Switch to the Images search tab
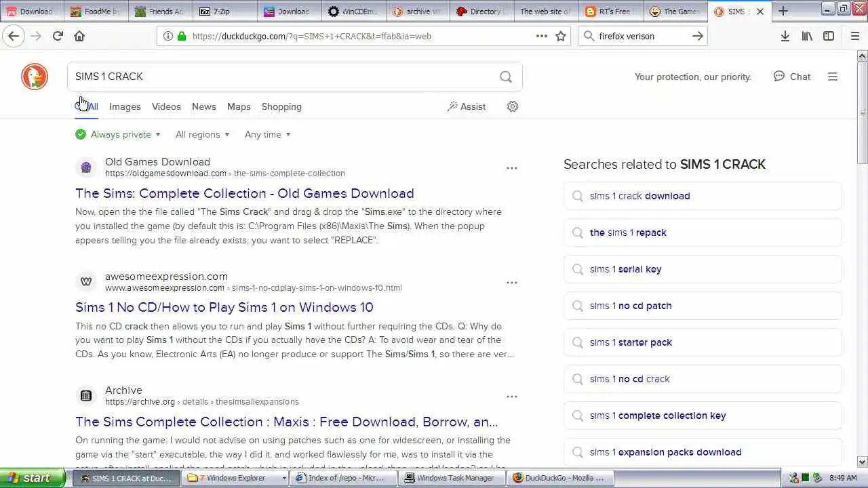This screenshot has width=868, height=488. (x=125, y=106)
